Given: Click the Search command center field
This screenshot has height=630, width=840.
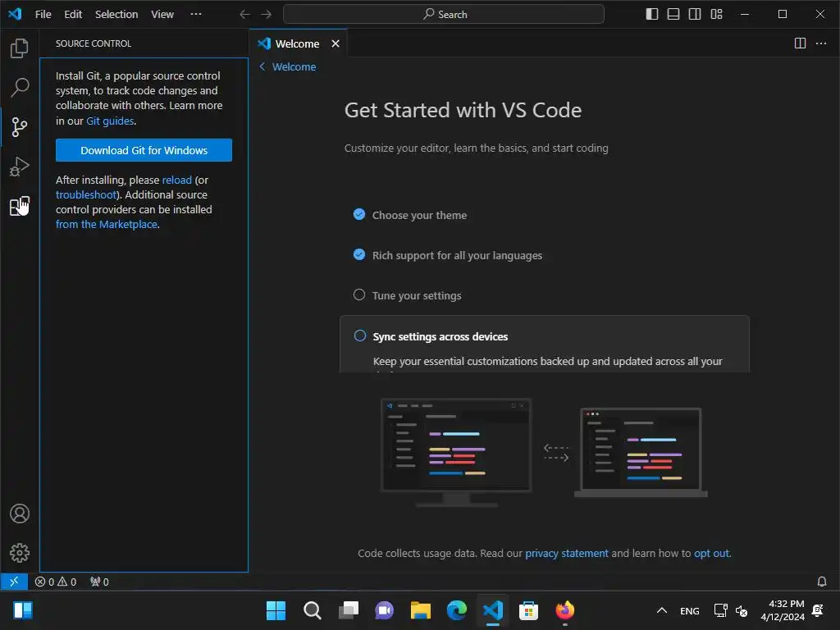Looking at the screenshot, I should 444,15.
